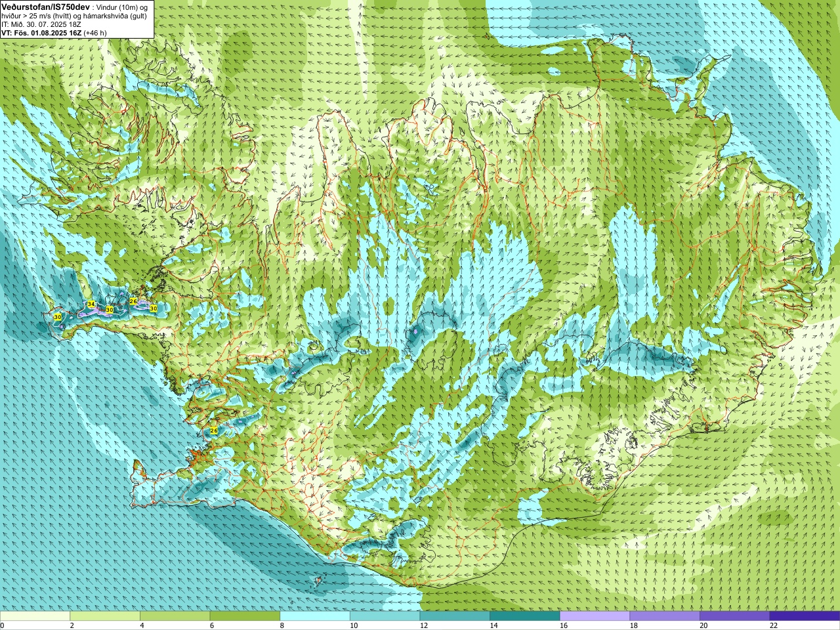Select the 14–16 m/s dark teal swatch

pyautogui.click(x=525, y=616)
